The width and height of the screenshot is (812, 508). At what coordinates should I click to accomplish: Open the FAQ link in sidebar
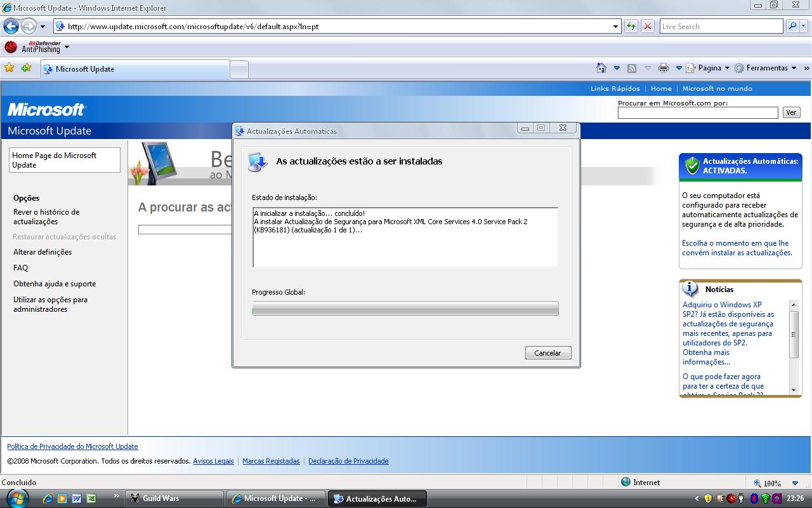coord(21,268)
